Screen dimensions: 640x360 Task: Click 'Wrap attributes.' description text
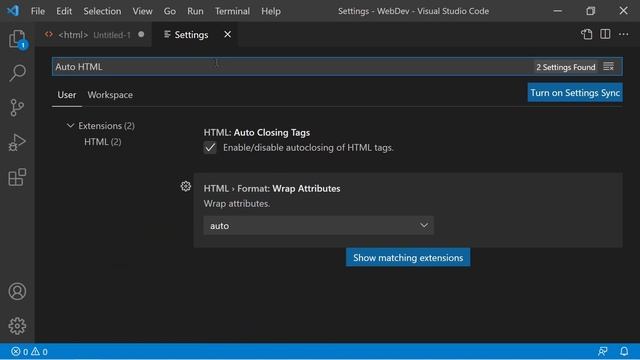pyautogui.click(x=237, y=203)
